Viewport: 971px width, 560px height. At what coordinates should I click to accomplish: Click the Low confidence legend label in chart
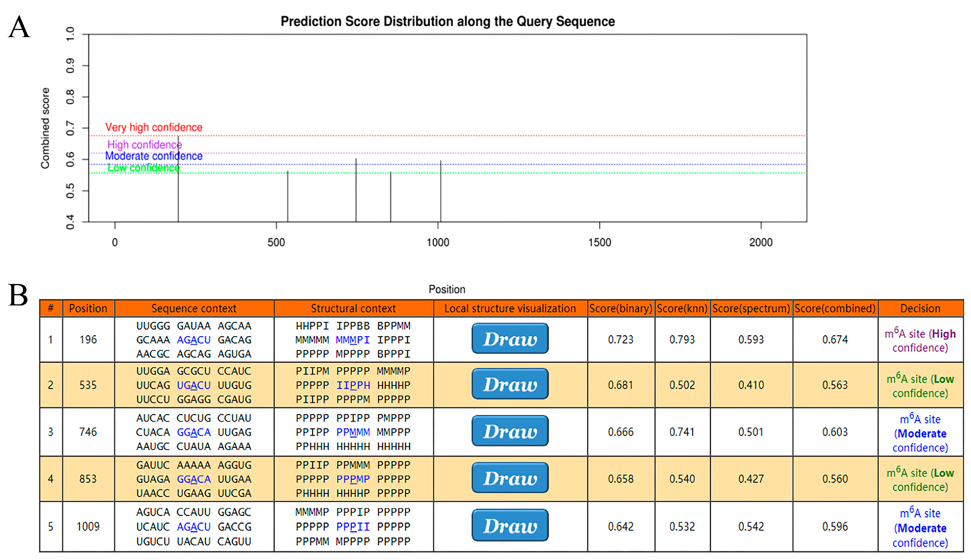(x=144, y=168)
